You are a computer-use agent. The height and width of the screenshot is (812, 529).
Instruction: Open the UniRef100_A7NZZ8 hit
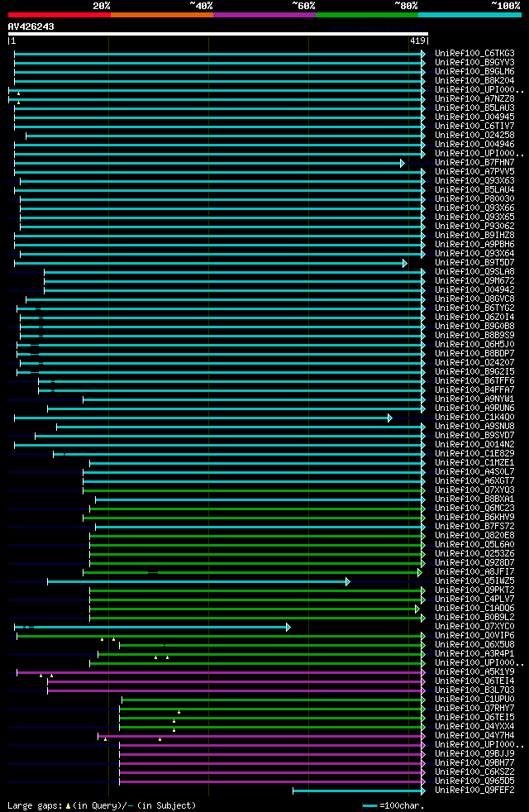click(x=474, y=99)
